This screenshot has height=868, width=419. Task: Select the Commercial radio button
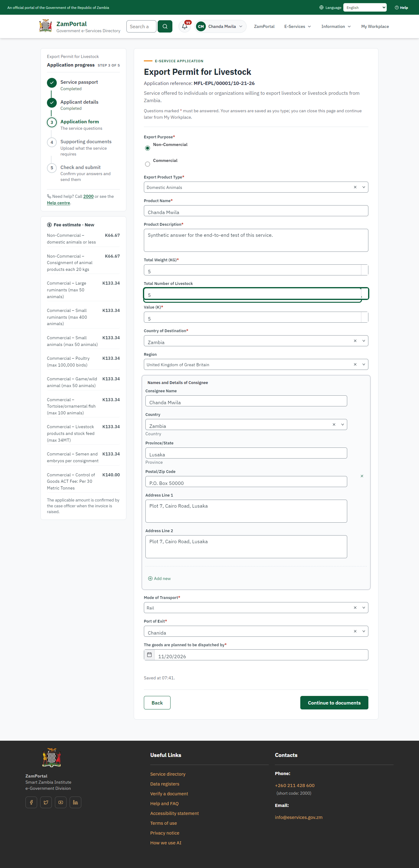pyautogui.click(x=147, y=164)
